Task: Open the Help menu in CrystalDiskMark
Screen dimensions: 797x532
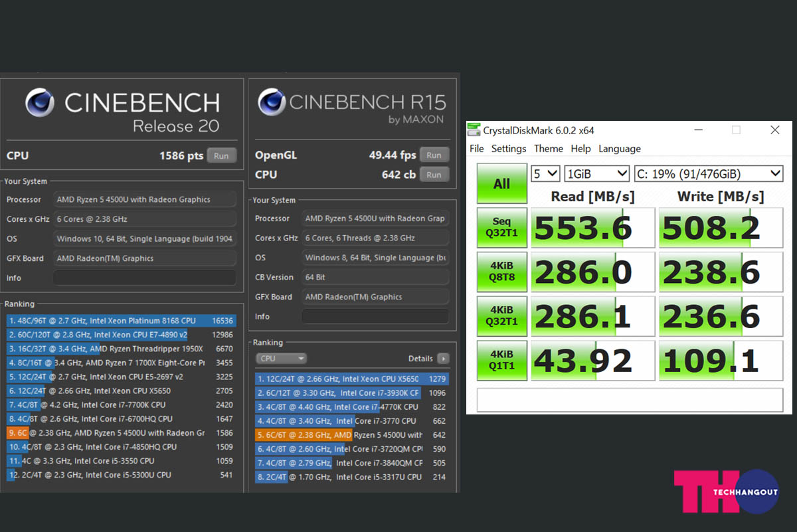Action: click(x=580, y=149)
